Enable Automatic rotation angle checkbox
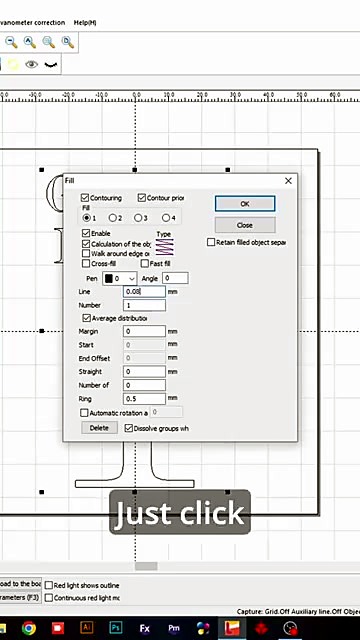Screen dimensions: 360x640 click(x=84, y=413)
